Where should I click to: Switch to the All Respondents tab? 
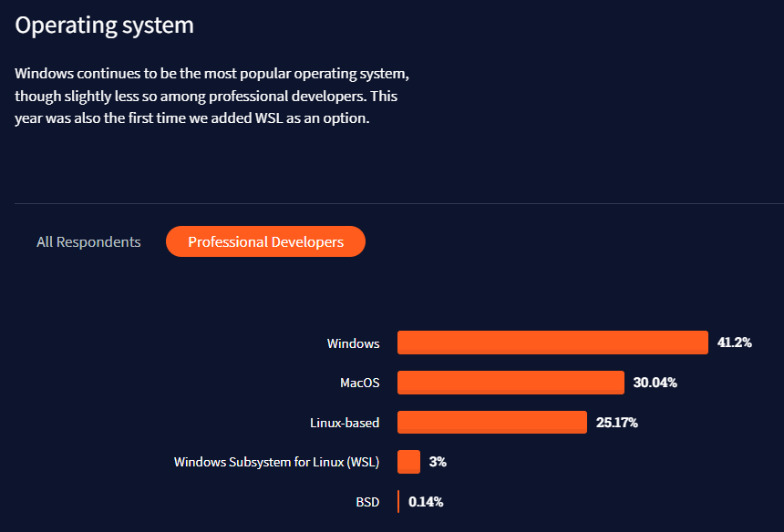coord(88,241)
